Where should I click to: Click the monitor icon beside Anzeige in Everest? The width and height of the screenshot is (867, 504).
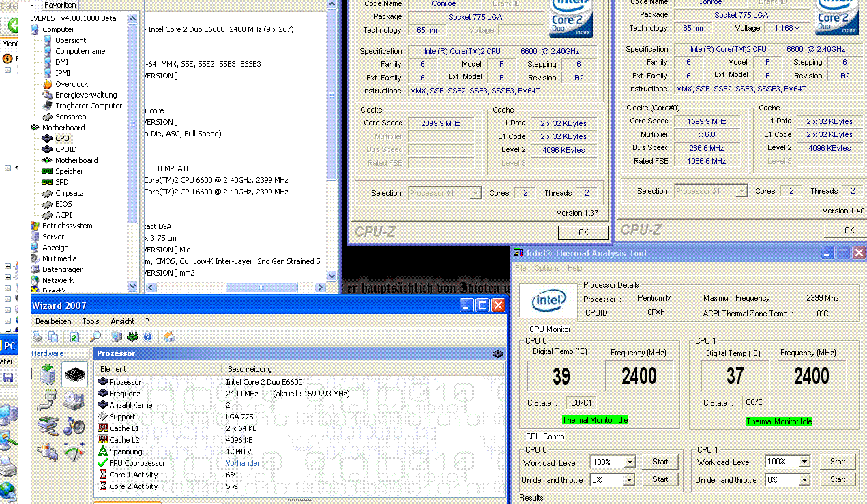35,248
